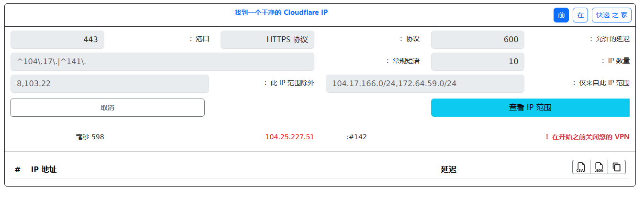Image resolution: width=644 pixels, height=199 pixels.
Task: Click the 查看 IP 范围 button
Action: click(530, 108)
